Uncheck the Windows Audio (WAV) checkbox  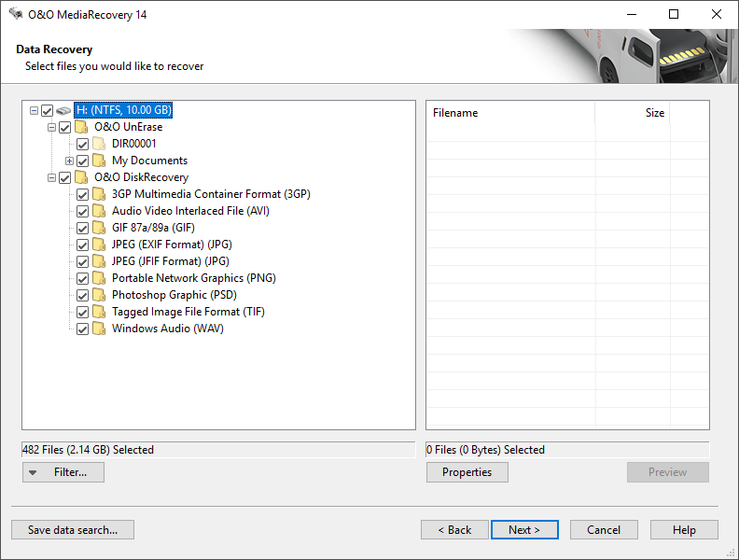pos(82,329)
